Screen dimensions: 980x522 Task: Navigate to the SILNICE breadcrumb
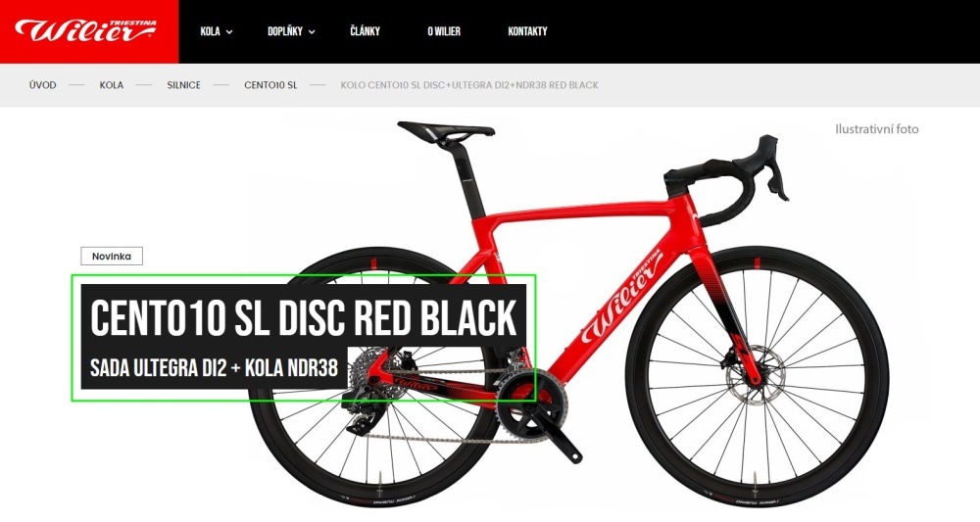point(184,85)
